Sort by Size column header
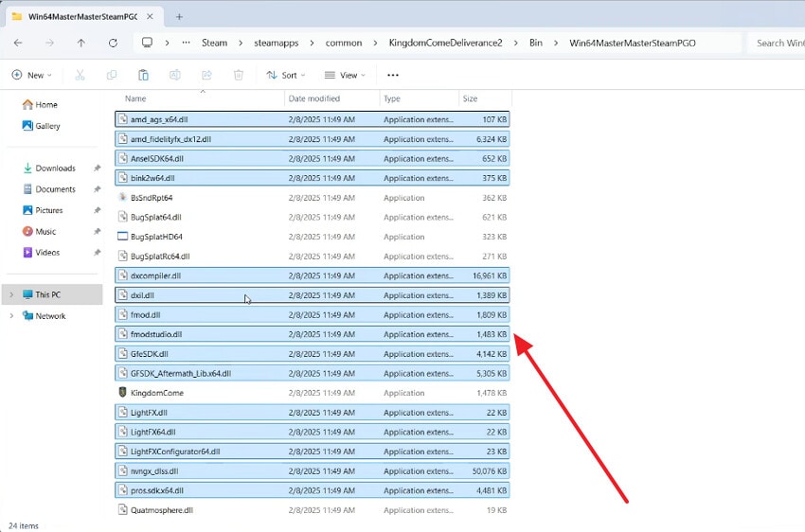 coord(470,98)
